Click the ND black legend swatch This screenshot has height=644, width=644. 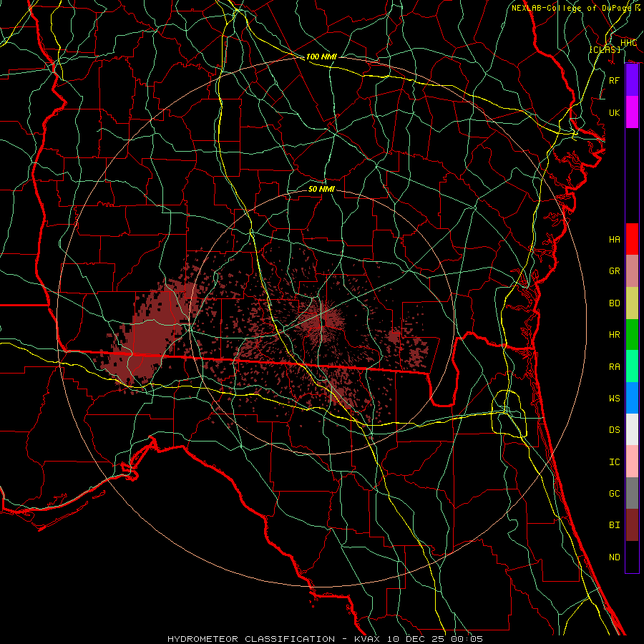pyautogui.click(x=632, y=557)
